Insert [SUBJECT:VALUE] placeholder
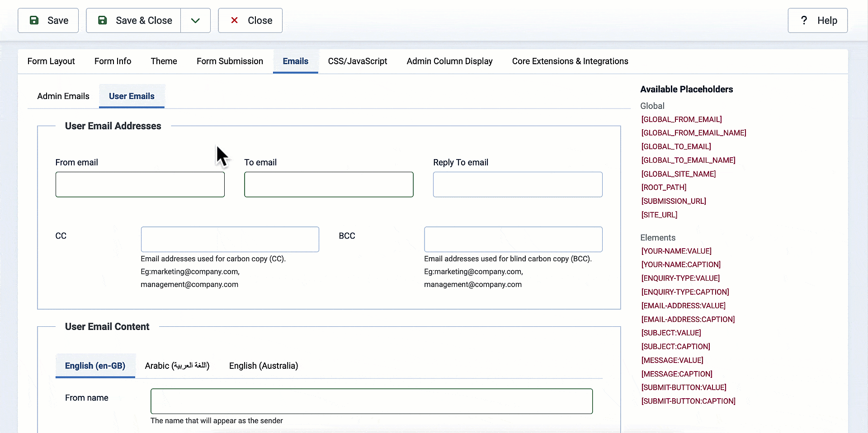This screenshot has width=868, height=433. (671, 333)
